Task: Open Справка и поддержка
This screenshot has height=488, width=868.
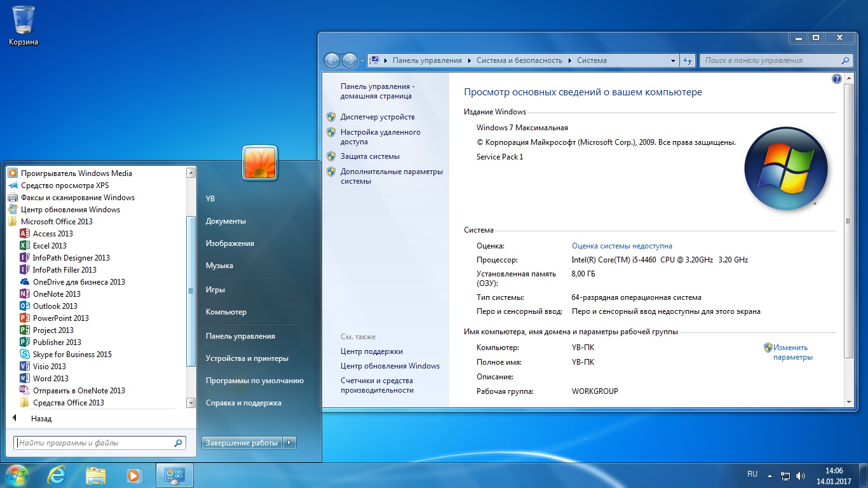Action: pos(243,403)
